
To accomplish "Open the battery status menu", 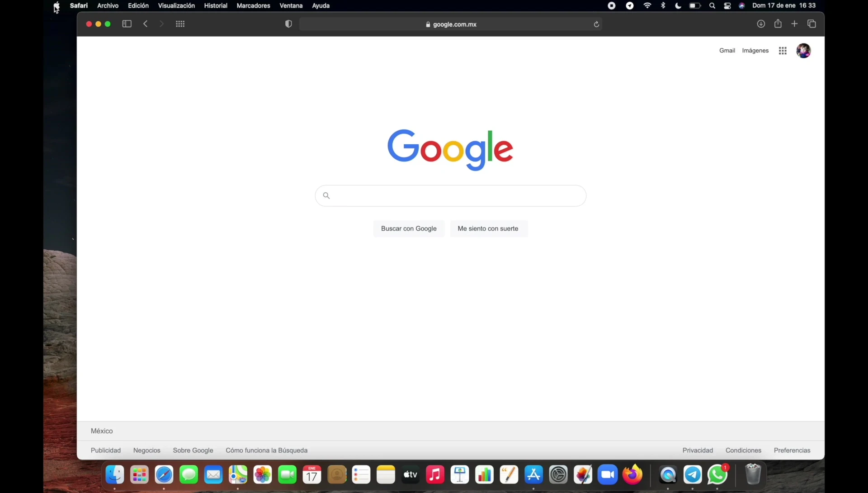I will [x=695, y=6].
